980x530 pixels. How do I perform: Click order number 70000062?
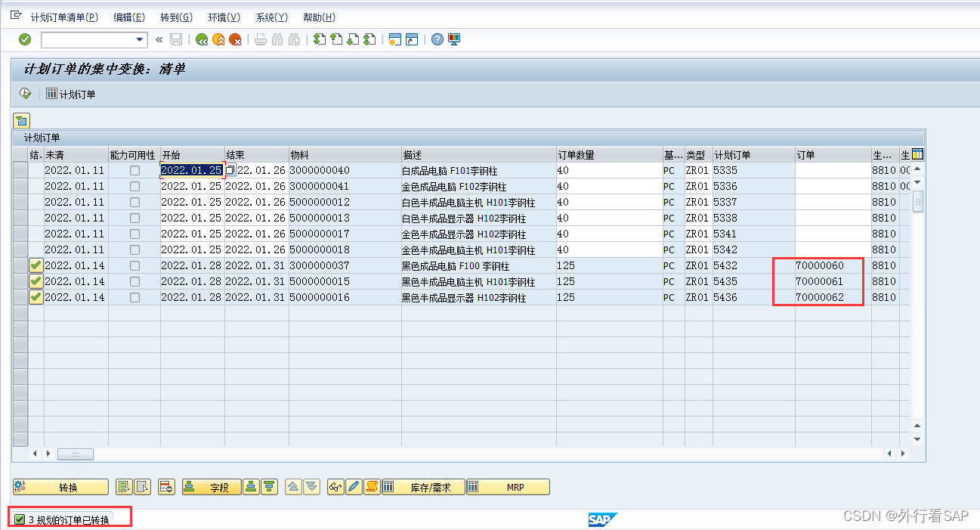pyautogui.click(x=819, y=298)
